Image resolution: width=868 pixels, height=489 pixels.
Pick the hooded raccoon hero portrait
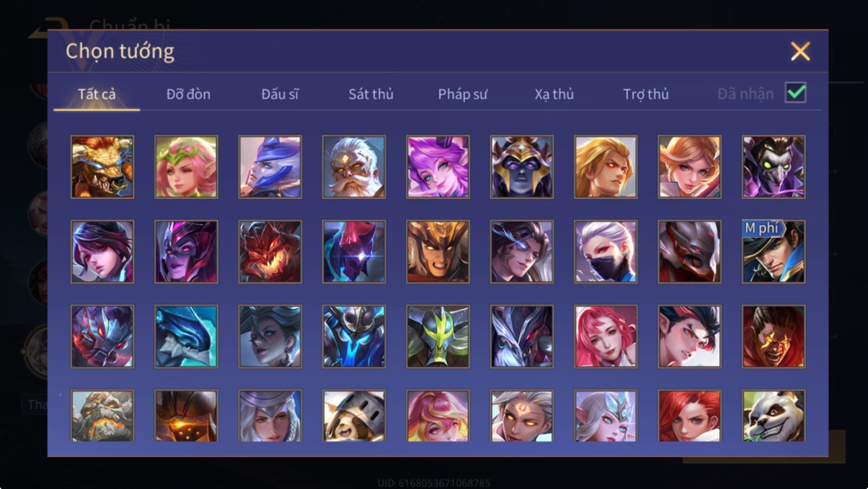(354, 416)
